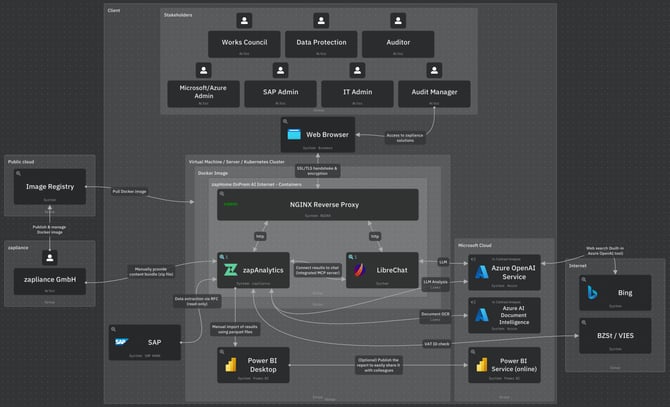Click the 'VAT ID check' edge label

pyautogui.click(x=436, y=344)
